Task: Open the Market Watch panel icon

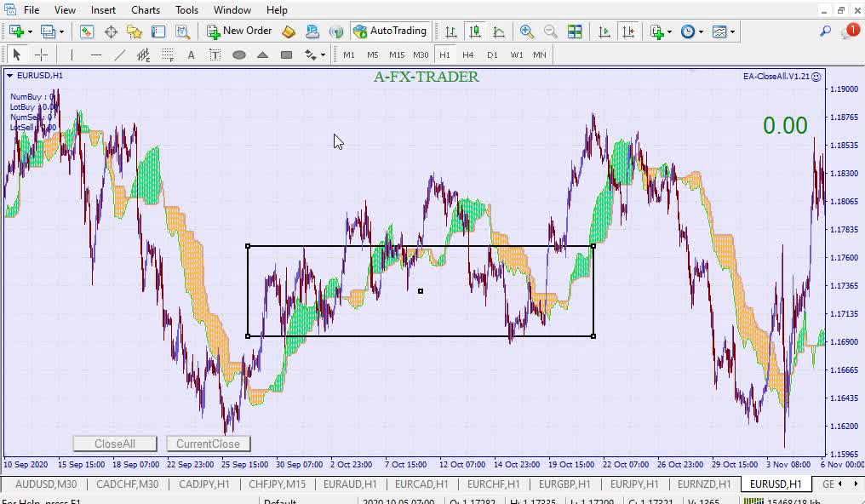Action: 87,31
